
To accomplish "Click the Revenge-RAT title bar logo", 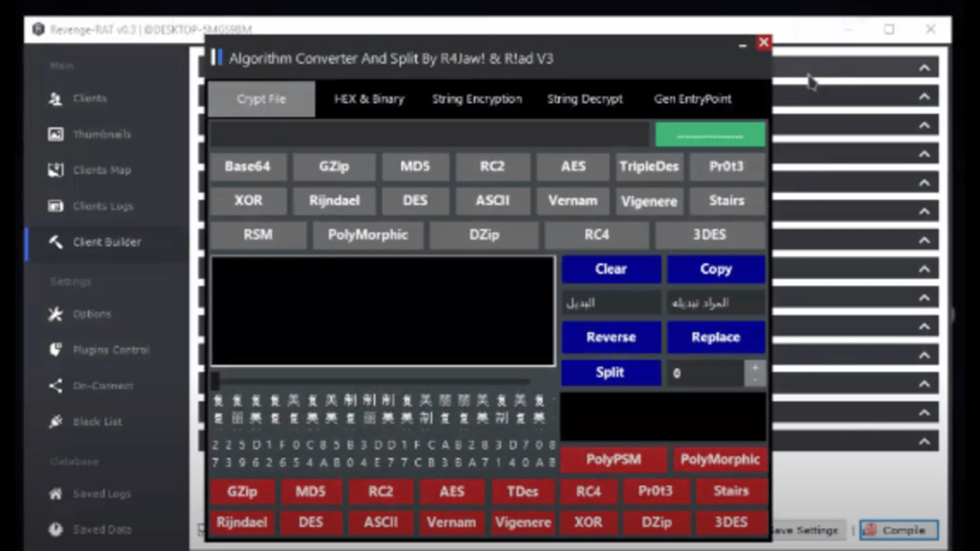I will [38, 30].
